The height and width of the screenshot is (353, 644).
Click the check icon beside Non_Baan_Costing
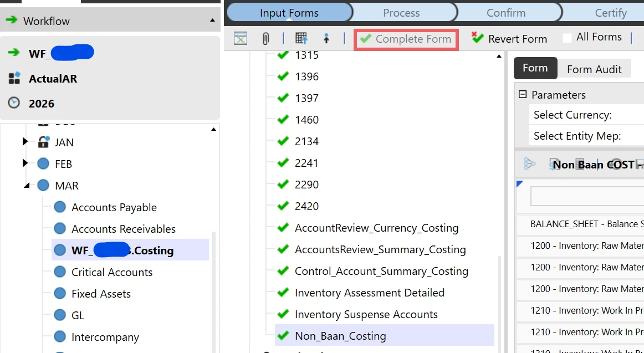pos(283,336)
